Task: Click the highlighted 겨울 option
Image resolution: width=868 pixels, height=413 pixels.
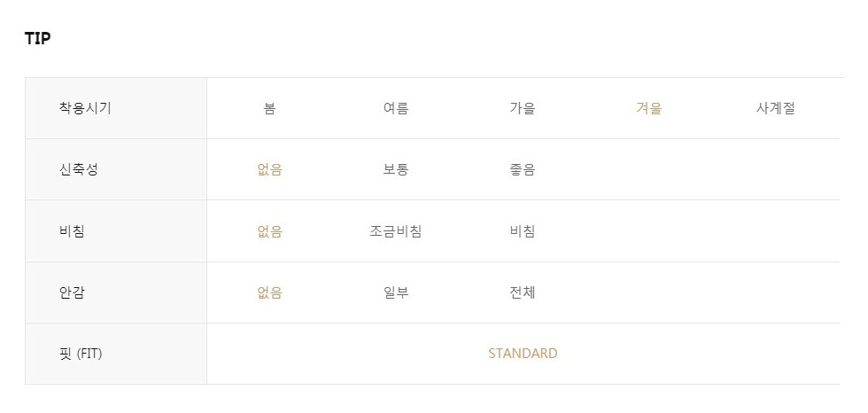Action: 648,109
